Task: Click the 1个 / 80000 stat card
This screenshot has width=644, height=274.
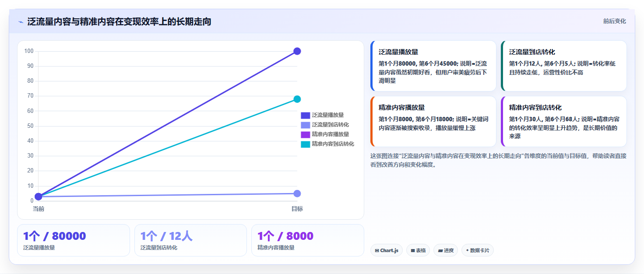Action: 74,240
